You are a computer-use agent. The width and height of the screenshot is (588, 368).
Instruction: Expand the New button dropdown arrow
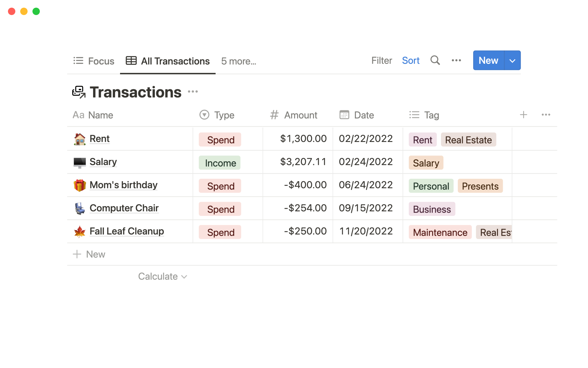point(512,61)
